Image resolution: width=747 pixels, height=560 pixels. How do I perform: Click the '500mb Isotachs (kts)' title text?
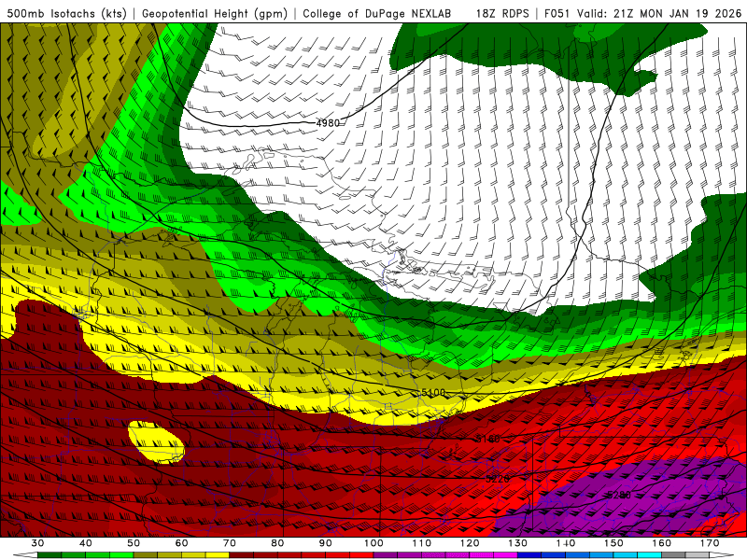click(66, 13)
